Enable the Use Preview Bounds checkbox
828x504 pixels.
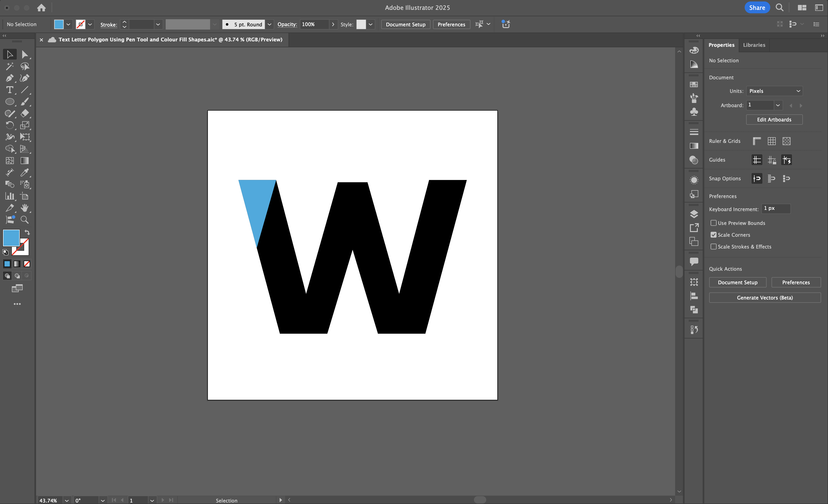[x=713, y=223]
